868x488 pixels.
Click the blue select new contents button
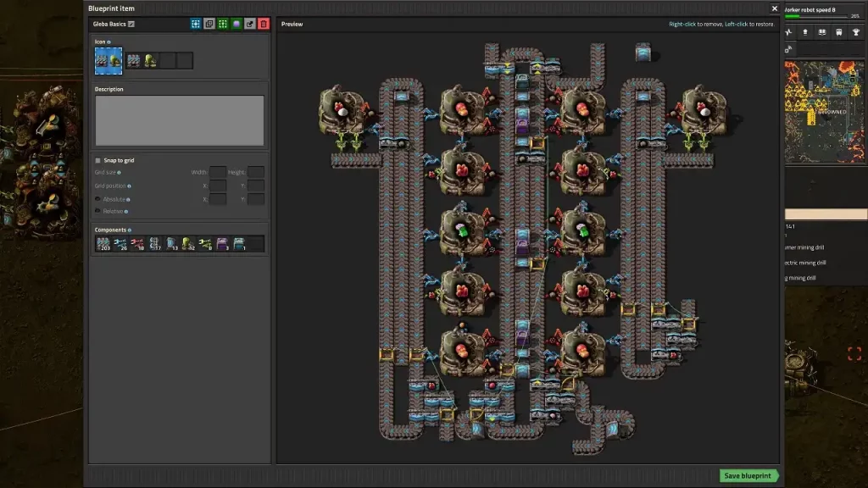tap(196, 24)
